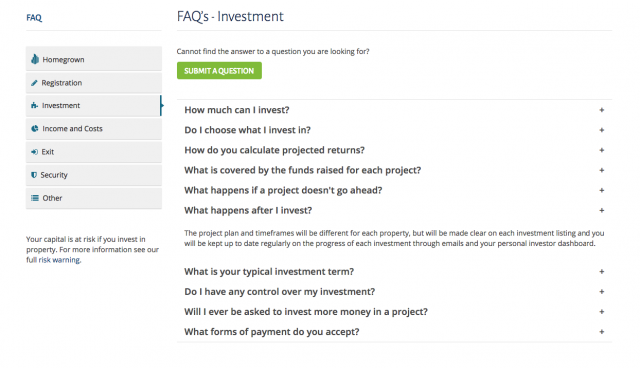This screenshot has height=368, width=640.
Task: Click the Security shield icon
Action: tap(34, 175)
